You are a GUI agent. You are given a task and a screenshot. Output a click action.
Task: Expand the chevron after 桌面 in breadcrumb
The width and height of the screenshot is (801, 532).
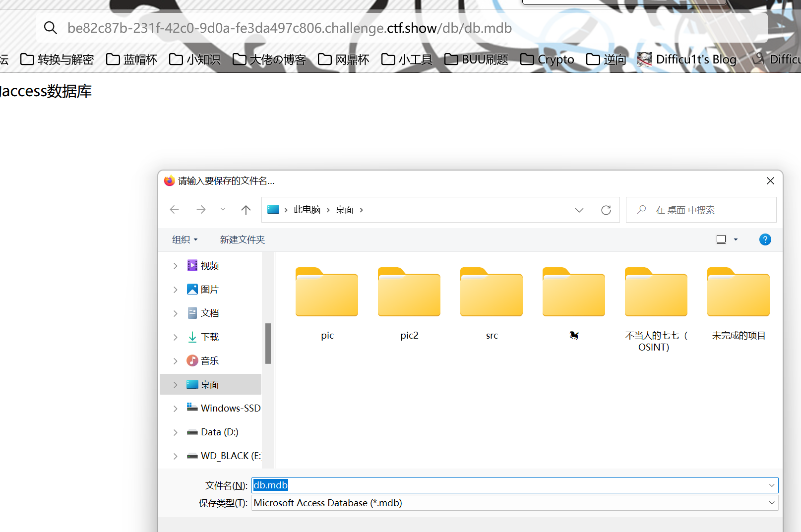point(362,210)
